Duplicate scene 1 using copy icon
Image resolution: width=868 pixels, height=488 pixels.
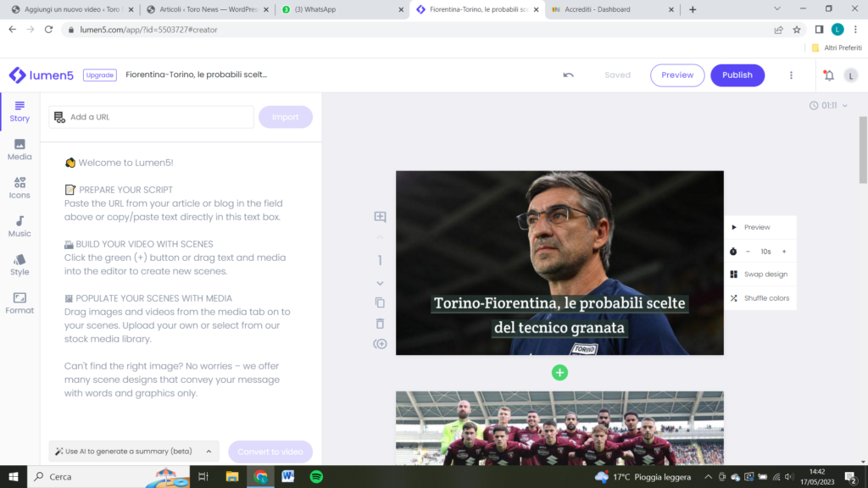tap(380, 302)
